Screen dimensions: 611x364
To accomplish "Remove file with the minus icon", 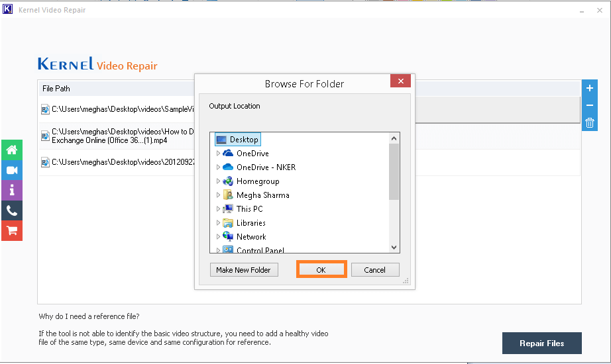I will coord(590,105).
